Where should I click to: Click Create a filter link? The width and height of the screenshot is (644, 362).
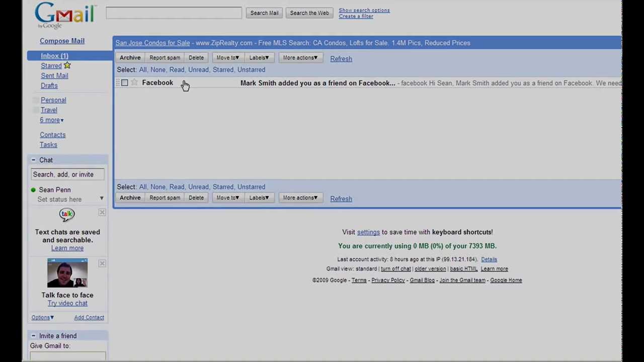[x=356, y=16]
